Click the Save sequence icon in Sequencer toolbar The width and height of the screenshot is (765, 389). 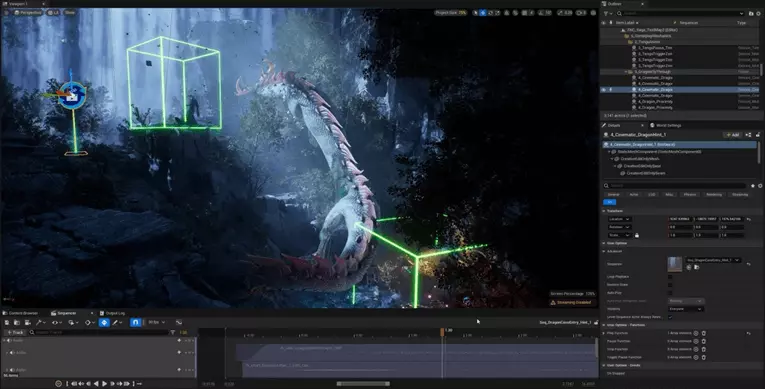(6, 323)
